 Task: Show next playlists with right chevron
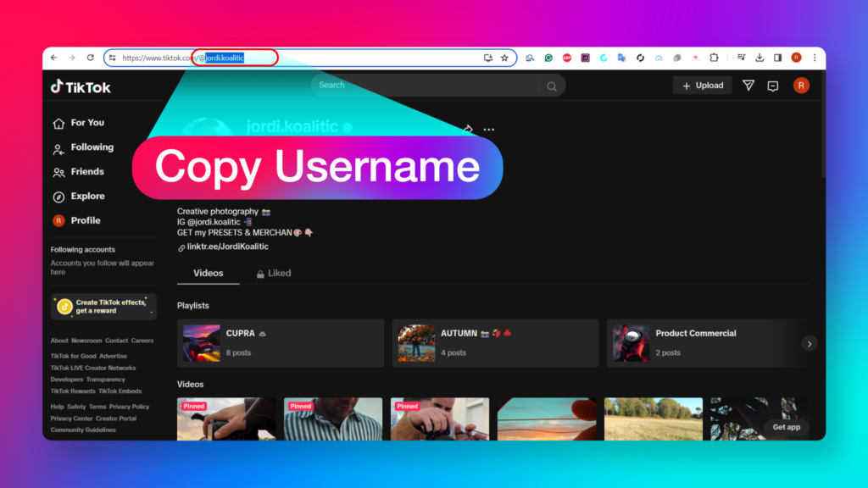coord(810,344)
